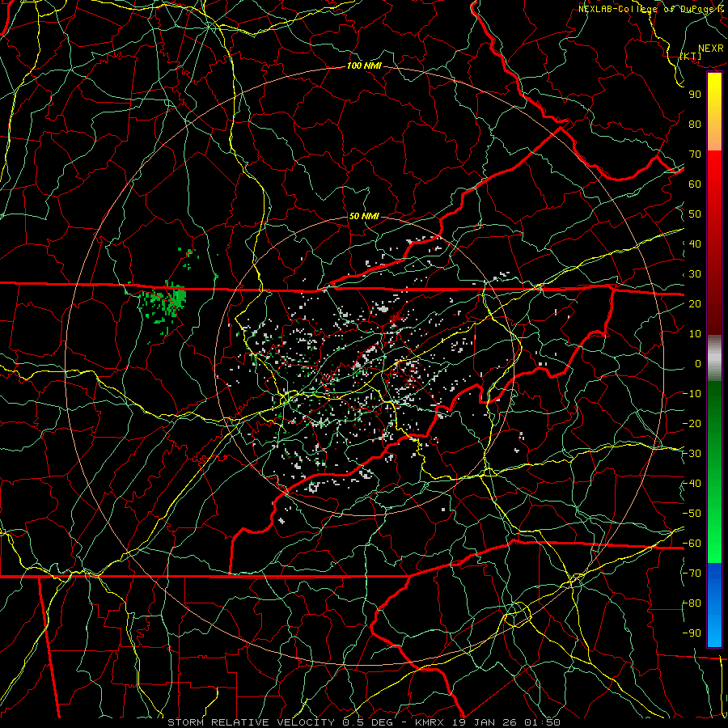728x728 pixels.
Task: Click the gray zero-velocity segment of the scale
Action: [x=714, y=358]
